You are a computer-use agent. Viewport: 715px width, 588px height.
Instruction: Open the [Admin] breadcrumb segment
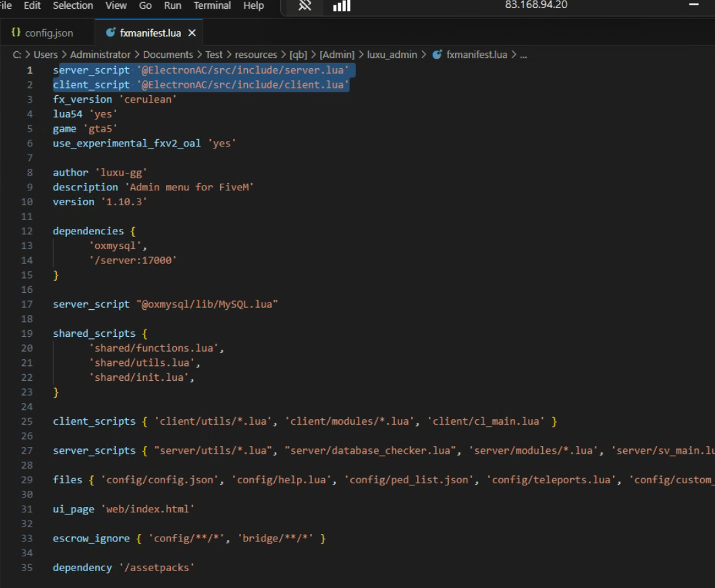click(x=337, y=55)
